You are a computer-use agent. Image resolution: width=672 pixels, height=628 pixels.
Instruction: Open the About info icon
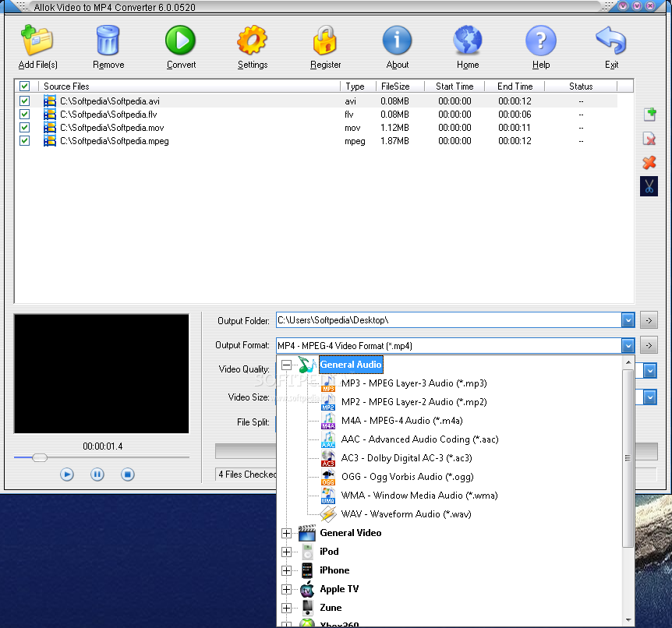(397, 40)
